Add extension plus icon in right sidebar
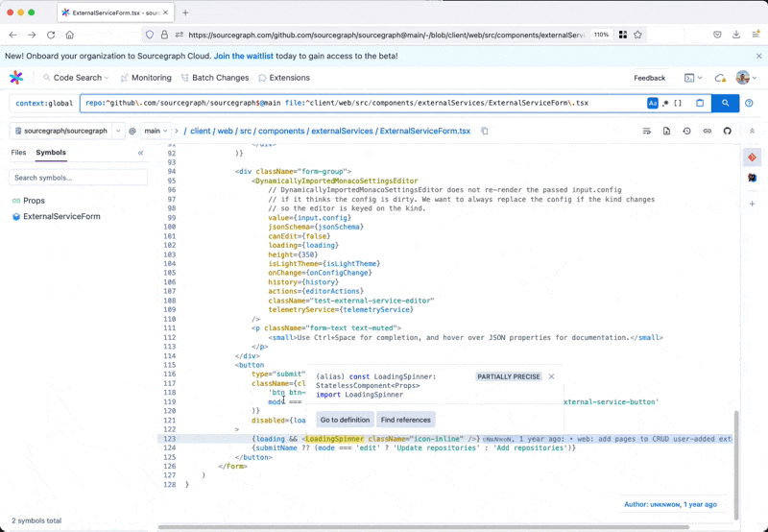The width and height of the screenshot is (768, 532). (753, 204)
